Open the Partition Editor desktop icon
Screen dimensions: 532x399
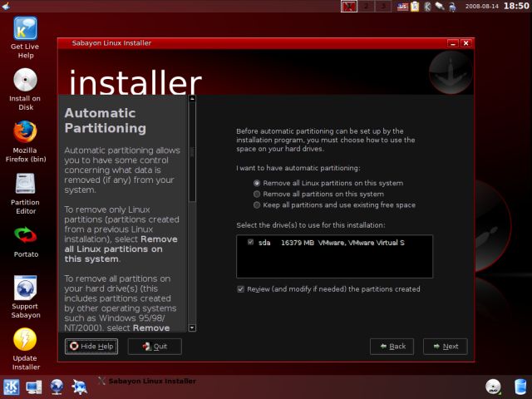[x=25, y=185]
